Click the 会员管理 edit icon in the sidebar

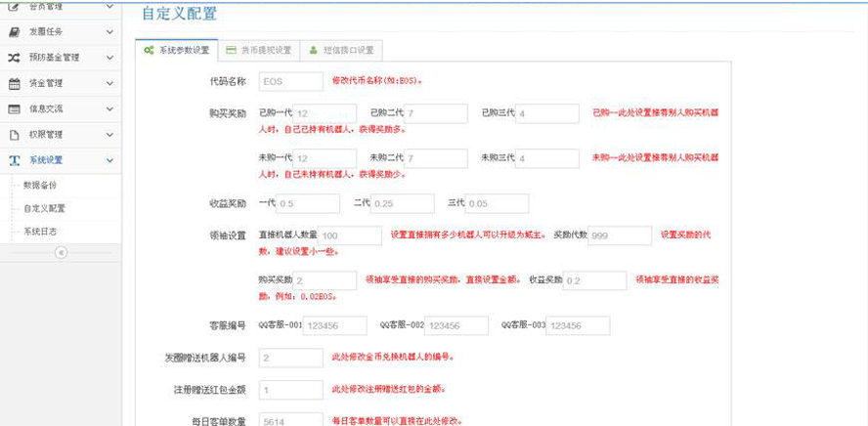15,7
